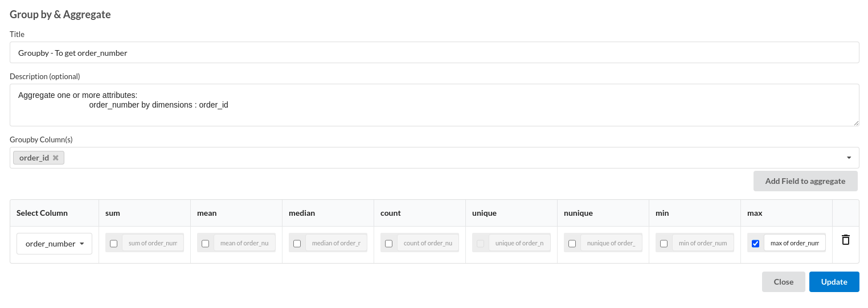Close the Group by & Aggregate dialog
This screenshot has width=868, height=308.
point(784,282)
